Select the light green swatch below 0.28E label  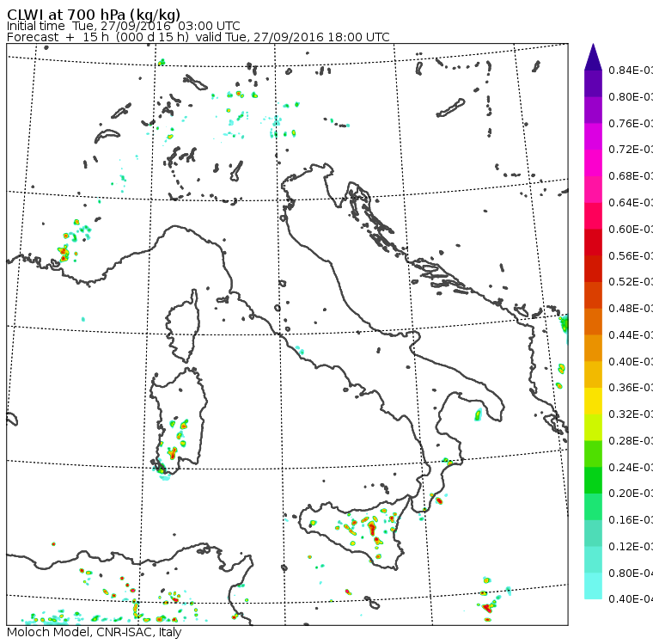[593, 454]
